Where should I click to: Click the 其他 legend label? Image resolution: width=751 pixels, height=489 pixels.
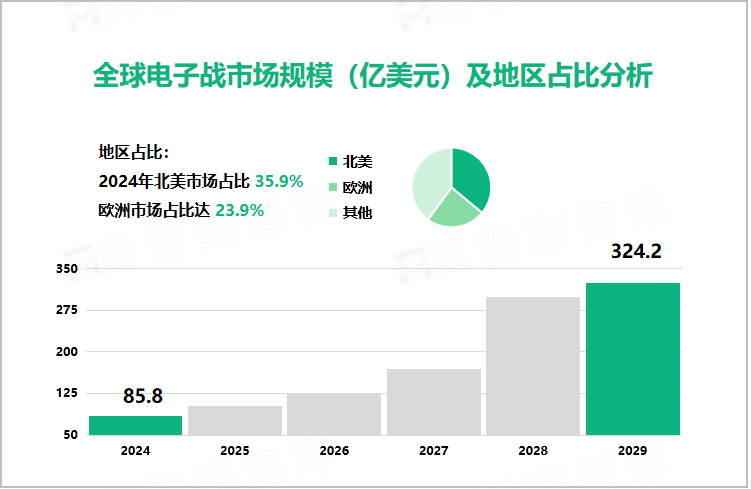click(x=358, y=213)
